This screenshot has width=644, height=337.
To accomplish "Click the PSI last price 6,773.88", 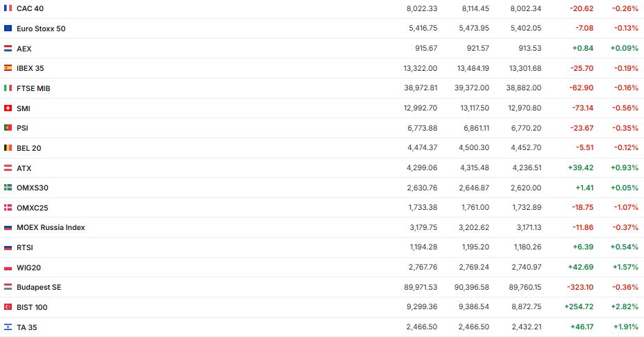I will pos(422,128).
